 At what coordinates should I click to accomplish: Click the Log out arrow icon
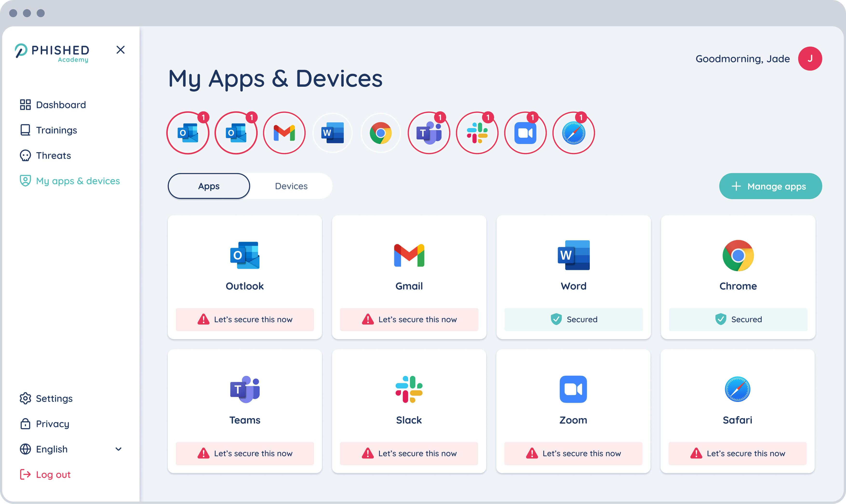click(x=25, y=474)
